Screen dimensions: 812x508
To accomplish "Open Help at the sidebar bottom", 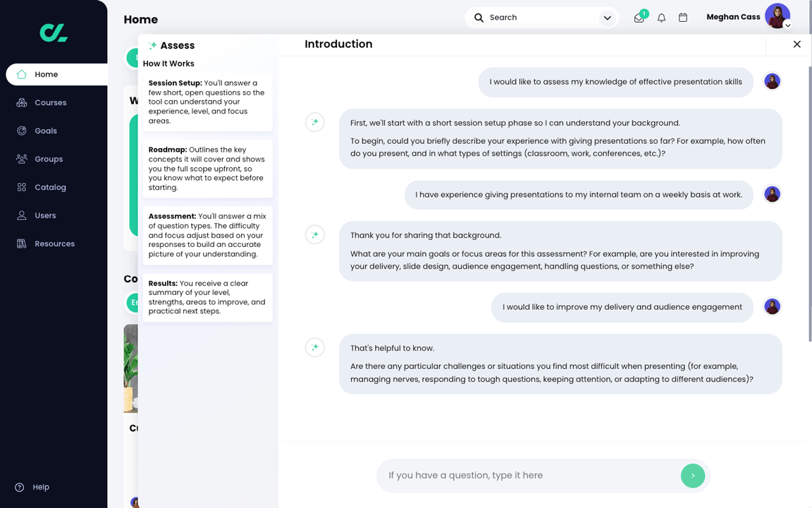I will (x=32, y=487).
